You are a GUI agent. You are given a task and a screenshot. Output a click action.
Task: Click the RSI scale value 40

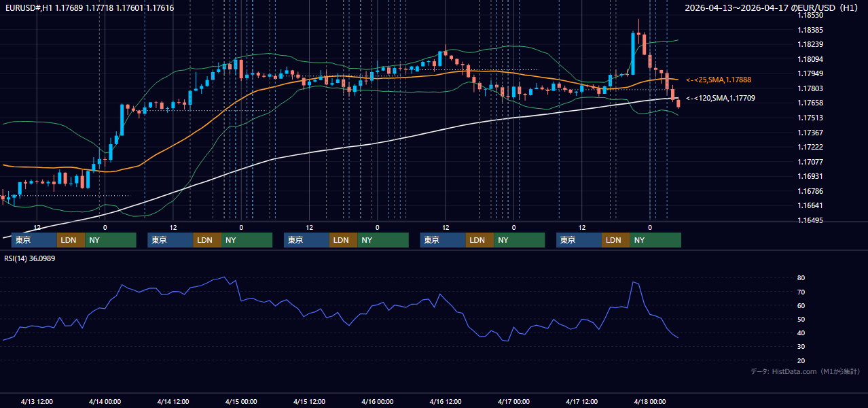point(801,333)
